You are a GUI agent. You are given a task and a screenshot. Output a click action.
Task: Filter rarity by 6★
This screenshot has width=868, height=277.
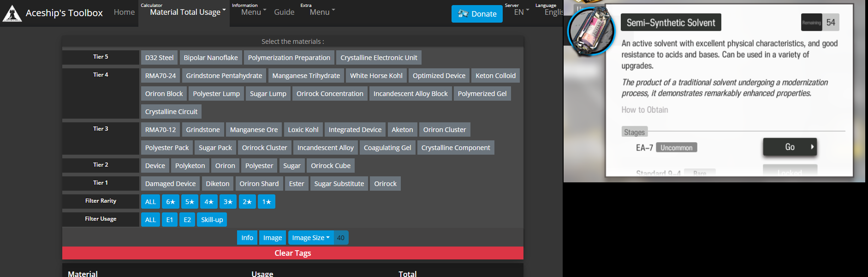[x=171, y=202]
